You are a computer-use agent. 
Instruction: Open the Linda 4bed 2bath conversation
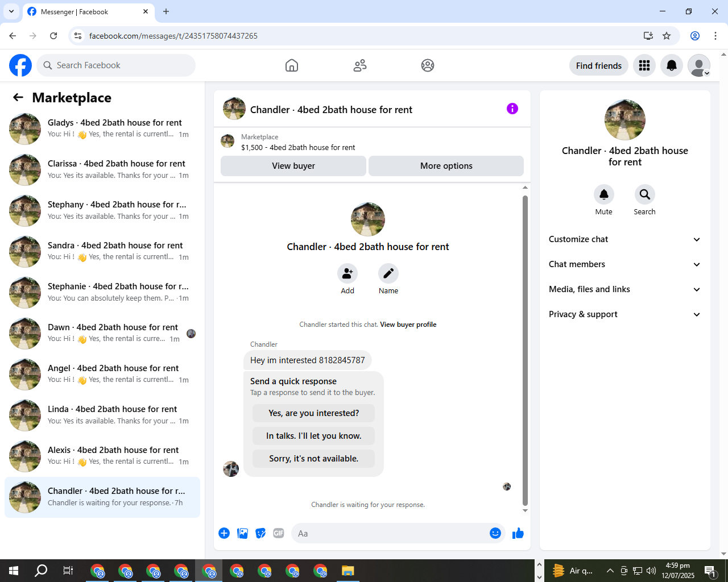102,415
